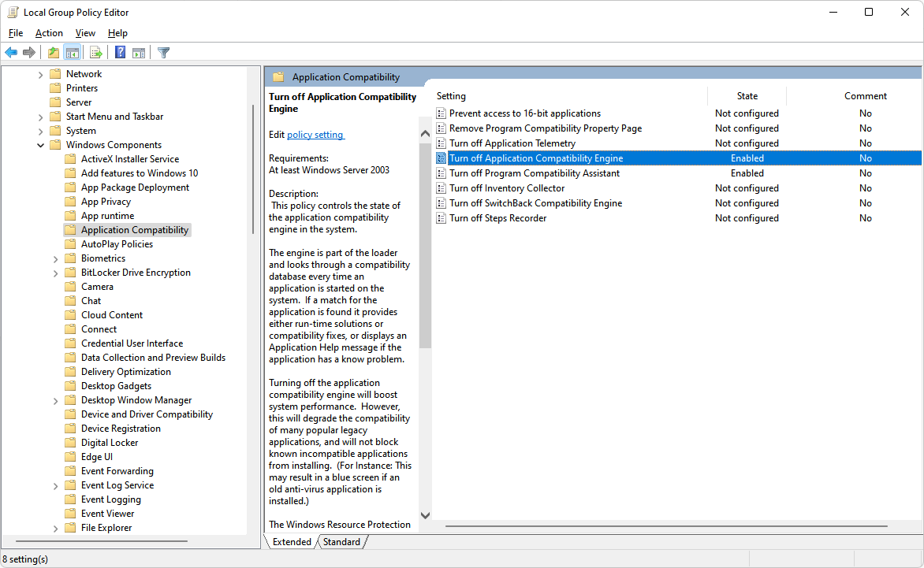Select the ActiveX Installer Service folder

(130, 159)
